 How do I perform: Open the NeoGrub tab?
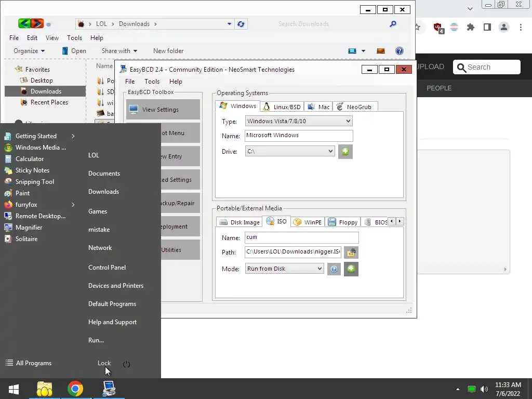click(355, 107)
